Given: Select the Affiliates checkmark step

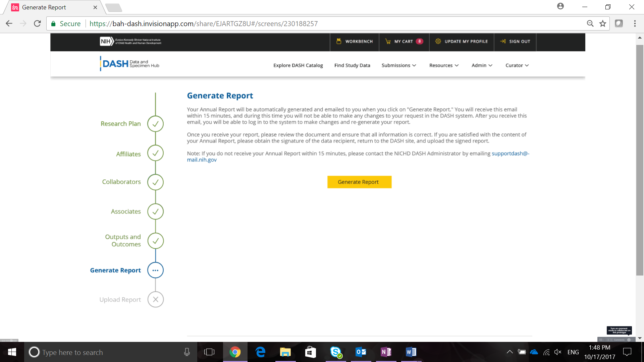Looking at the screenshot, I should (155, 153).
